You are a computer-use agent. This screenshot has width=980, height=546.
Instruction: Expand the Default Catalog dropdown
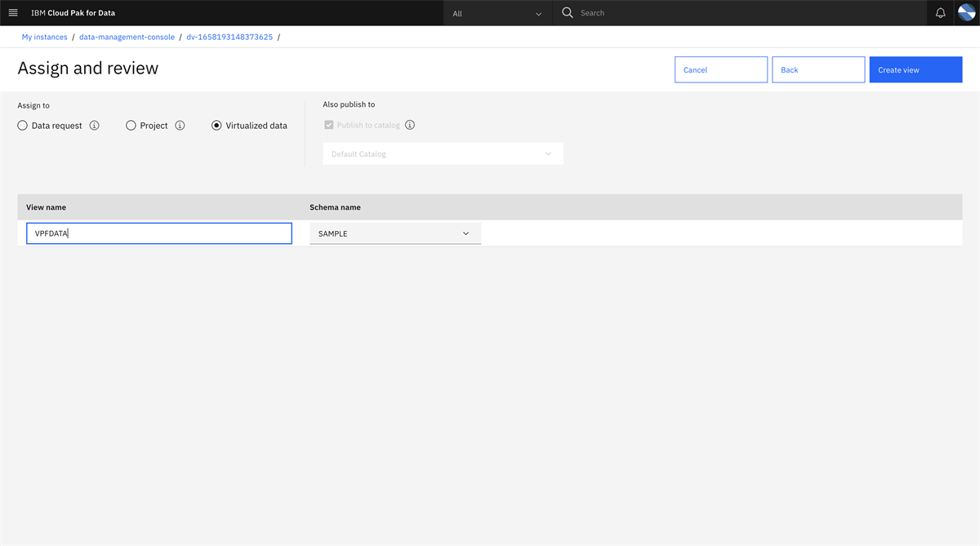tap(443, 153)
